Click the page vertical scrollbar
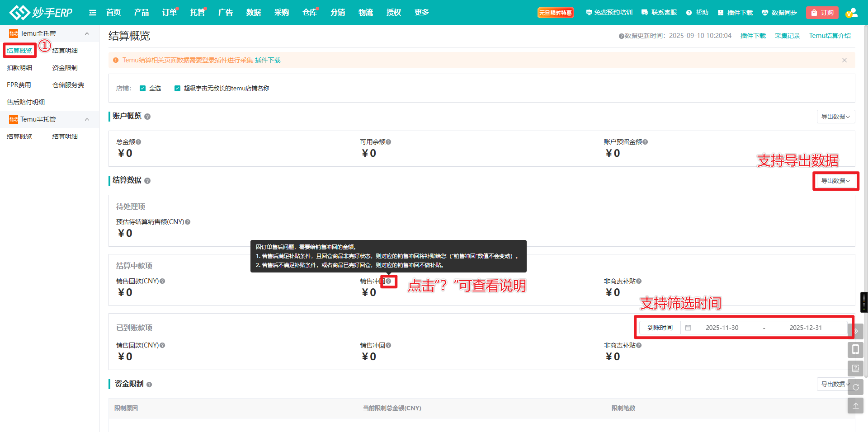 (x=866, y=201)
